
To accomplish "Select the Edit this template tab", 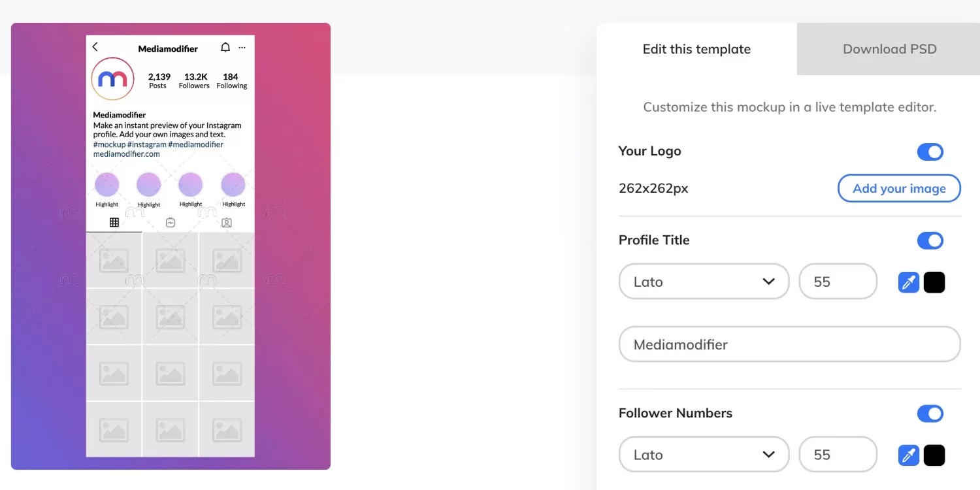I will coord(696,49).
